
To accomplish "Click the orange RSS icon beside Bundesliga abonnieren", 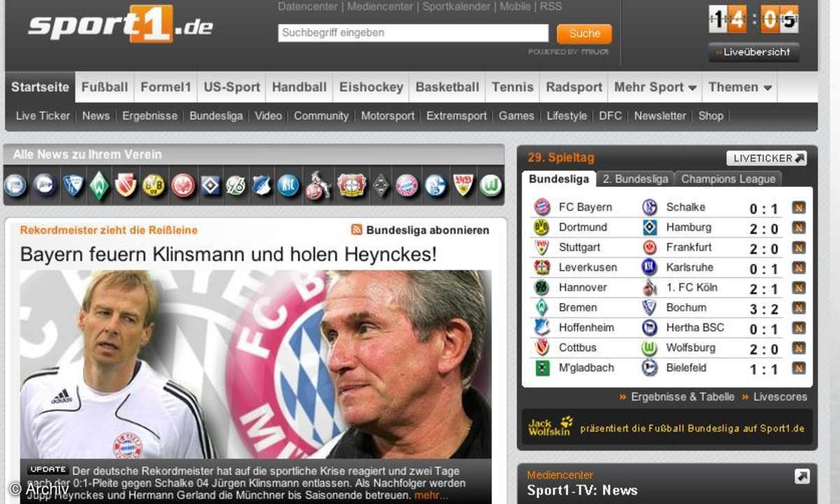I will (356, 230).
